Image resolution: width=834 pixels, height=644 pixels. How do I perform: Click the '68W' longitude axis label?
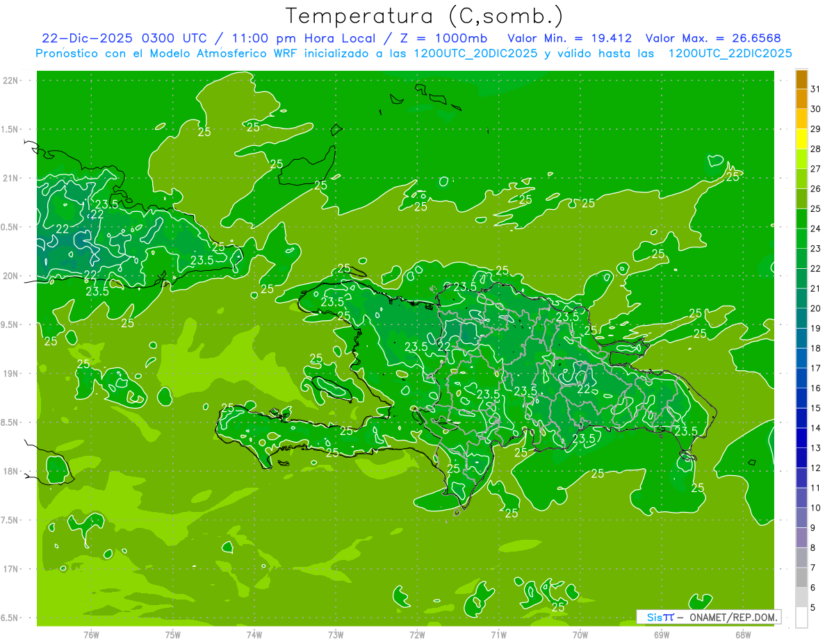pos(743,635)
